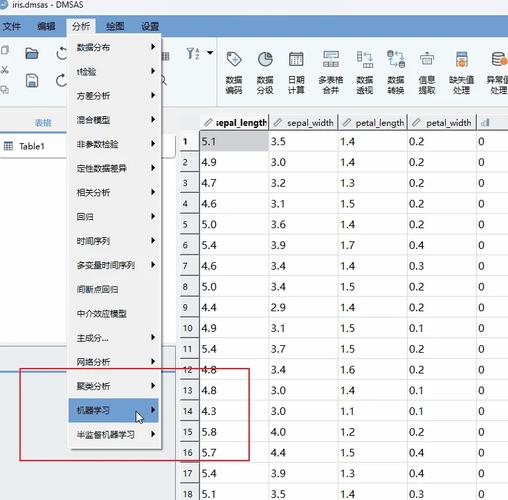Expand the 半监督机器学习 submenu
The image size is (508, 500).
[115, 434]
